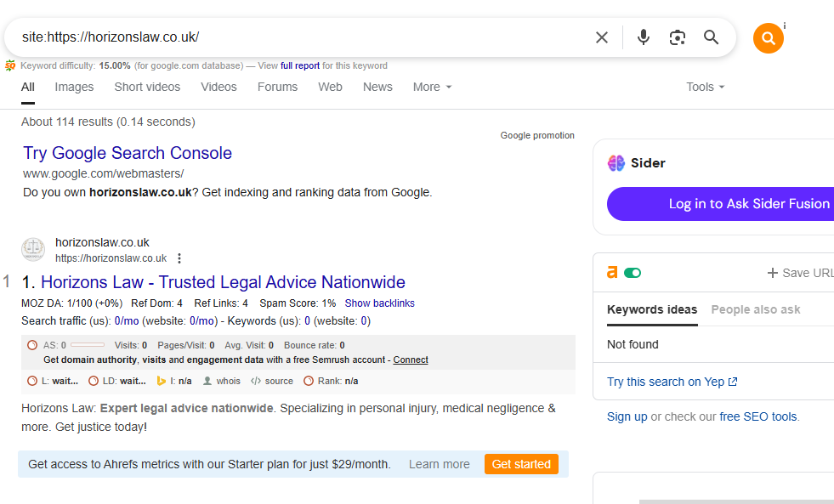The image size is (834, 504).
Task: Click the Sider brain logo icon
Action: (616, 163)
